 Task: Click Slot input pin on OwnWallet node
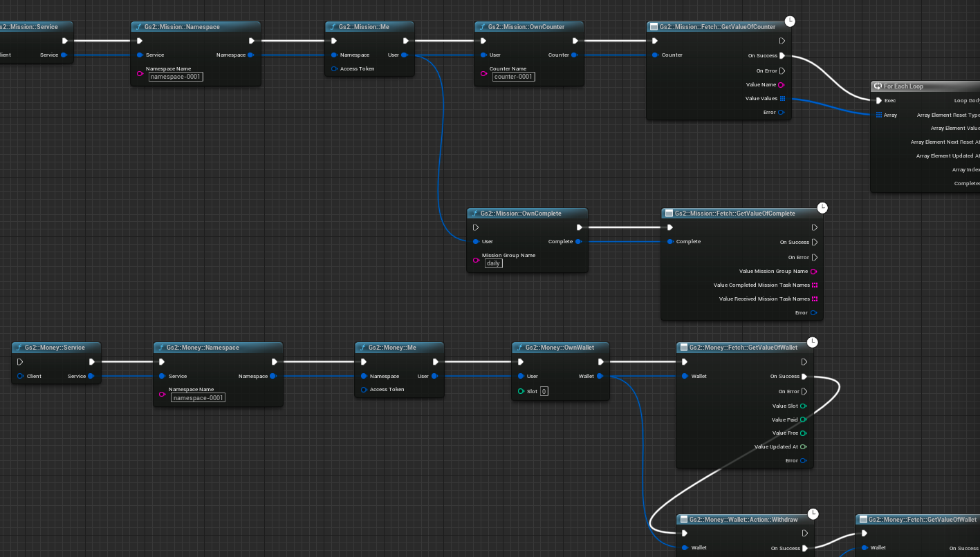[x=521, y=391]
